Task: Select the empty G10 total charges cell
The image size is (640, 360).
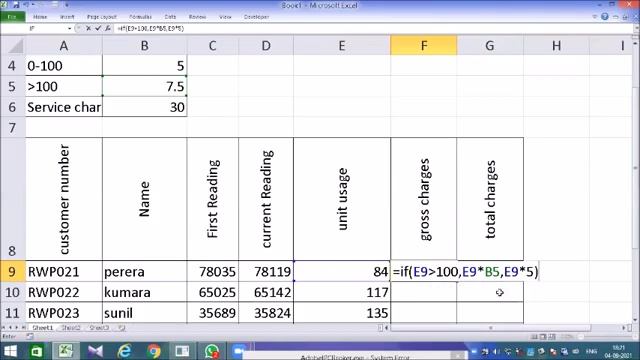Action: point(490,292)
